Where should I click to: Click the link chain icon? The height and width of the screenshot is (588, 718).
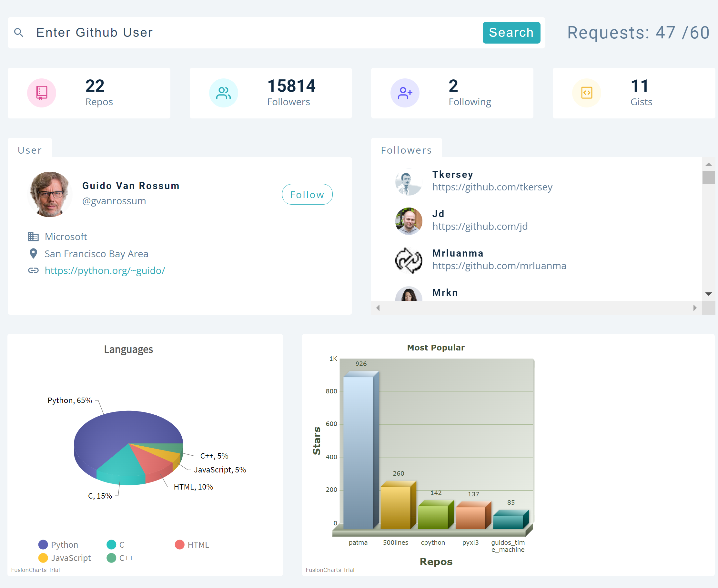(33, 270)
